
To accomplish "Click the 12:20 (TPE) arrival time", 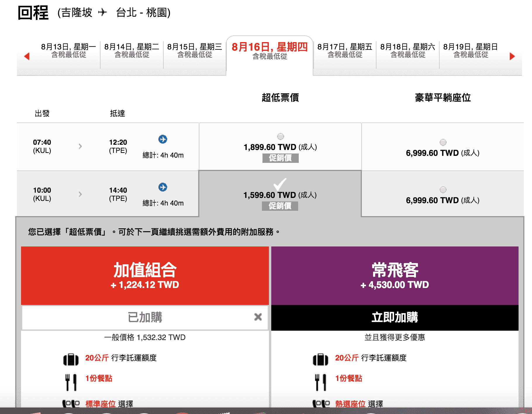I will click(x=118, y=146).
